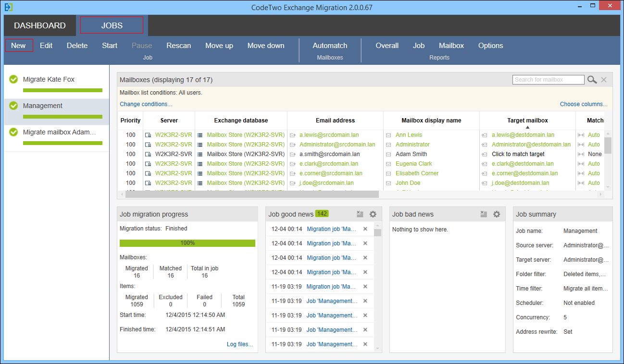Sort by Server column header
624x364 pixels.
169,121
